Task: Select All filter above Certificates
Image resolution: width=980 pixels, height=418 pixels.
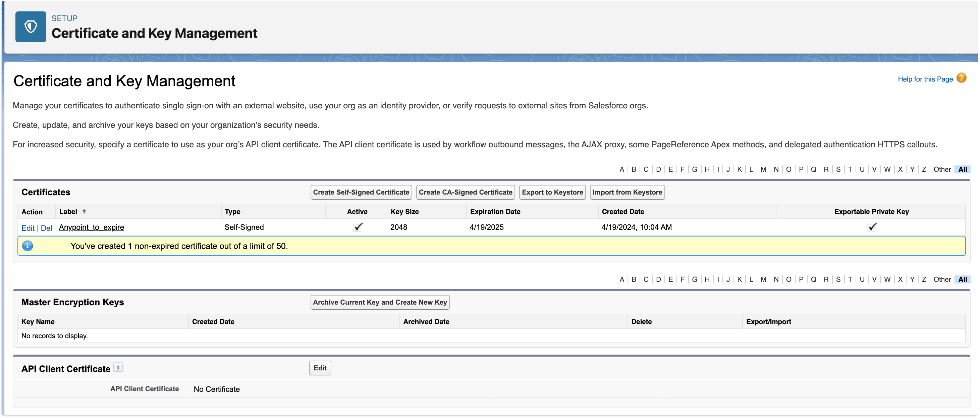Action: tap(962, 169)
